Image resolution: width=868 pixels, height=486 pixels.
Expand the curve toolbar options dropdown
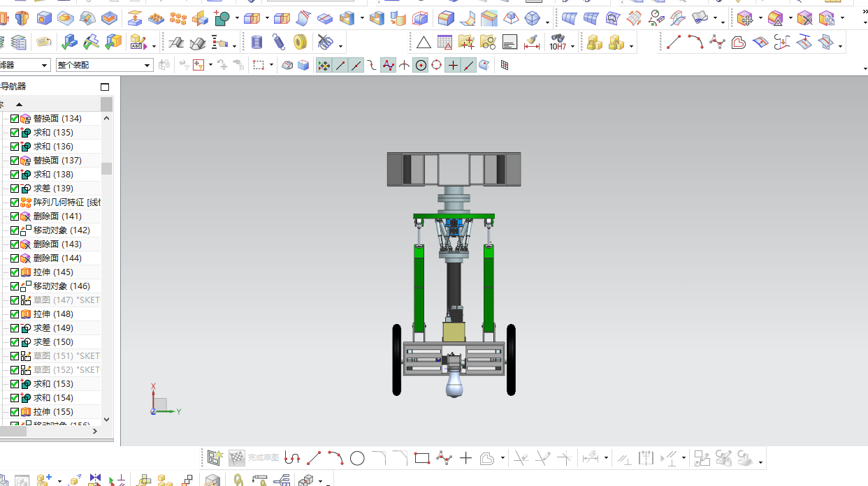(841, 47)
